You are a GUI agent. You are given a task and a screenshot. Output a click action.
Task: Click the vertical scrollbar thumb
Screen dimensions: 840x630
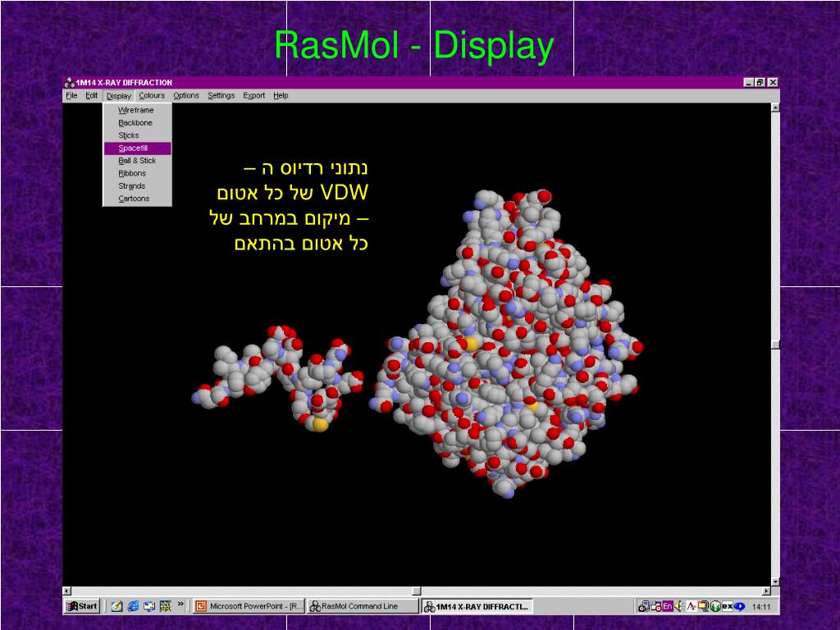775,345
